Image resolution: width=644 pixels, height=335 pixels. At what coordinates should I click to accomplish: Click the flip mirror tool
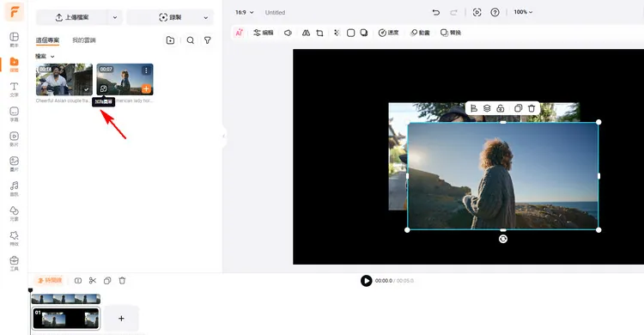pyautogui.click(x=306, y=33)
